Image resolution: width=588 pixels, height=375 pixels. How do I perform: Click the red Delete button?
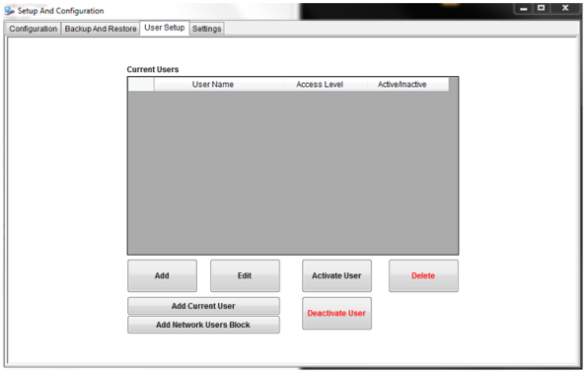tap(423, 275)
